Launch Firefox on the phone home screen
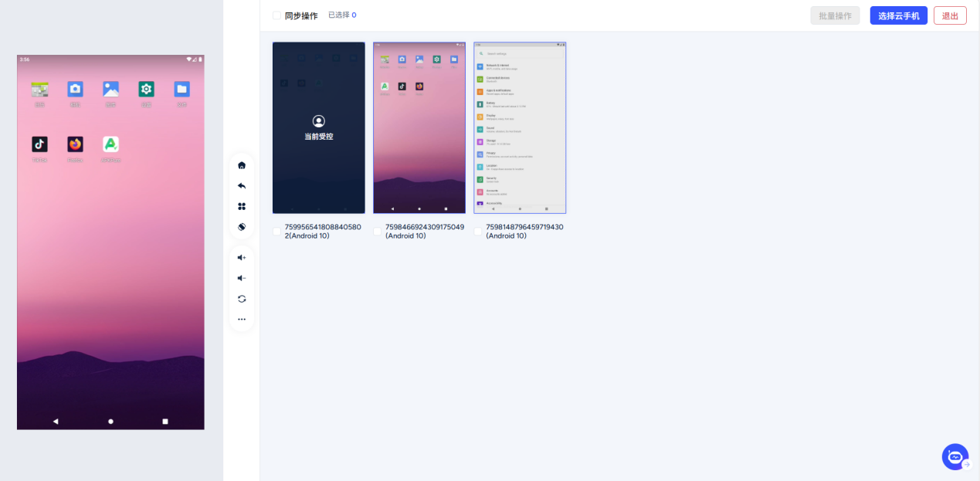Viewport: 980px width, 481px height. click(x=75, y=144)
